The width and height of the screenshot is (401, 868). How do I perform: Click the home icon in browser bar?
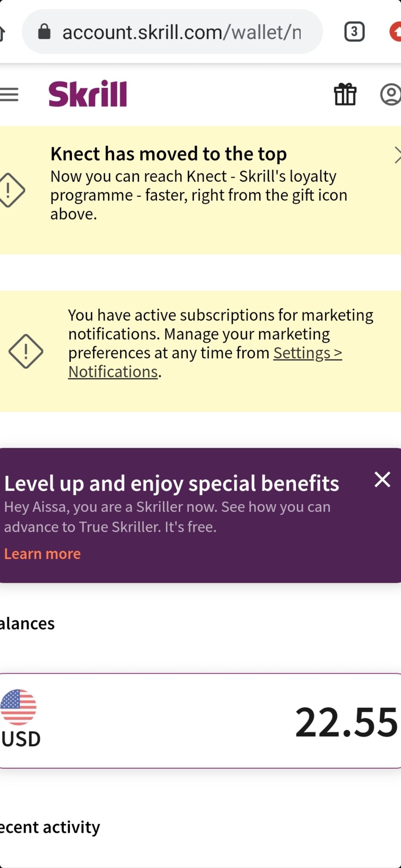click(x=2, y=33)
